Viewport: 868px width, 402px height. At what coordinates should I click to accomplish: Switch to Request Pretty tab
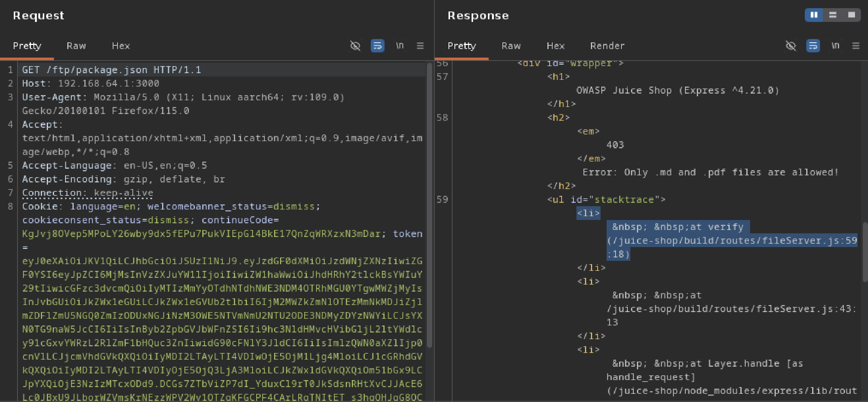click(x=27, y=46)
